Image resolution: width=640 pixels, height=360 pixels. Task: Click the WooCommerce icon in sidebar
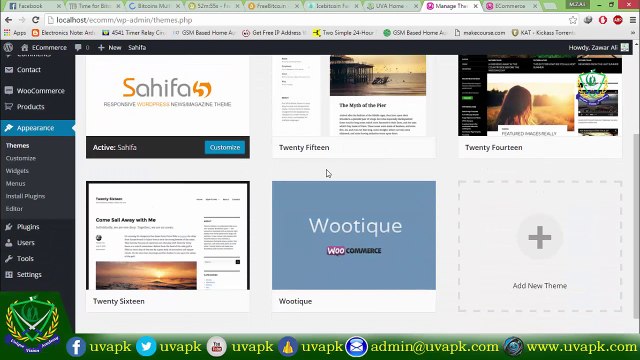(9, 91)
